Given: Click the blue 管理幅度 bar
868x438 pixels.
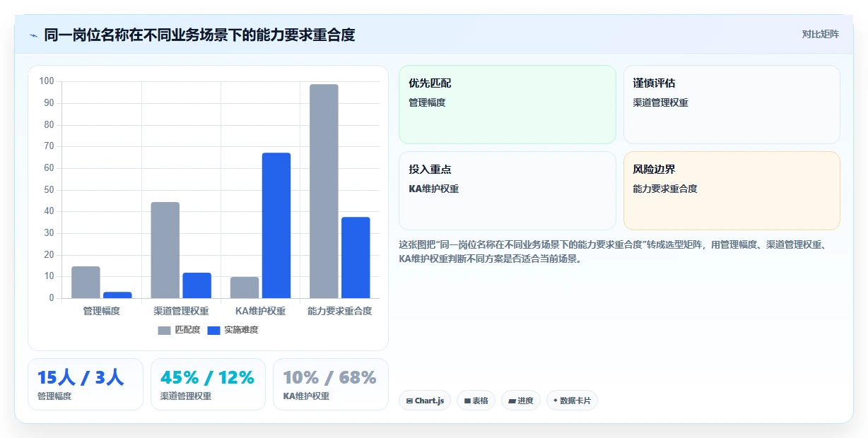Looking at the screenshot, I should [x=117, y=295].
